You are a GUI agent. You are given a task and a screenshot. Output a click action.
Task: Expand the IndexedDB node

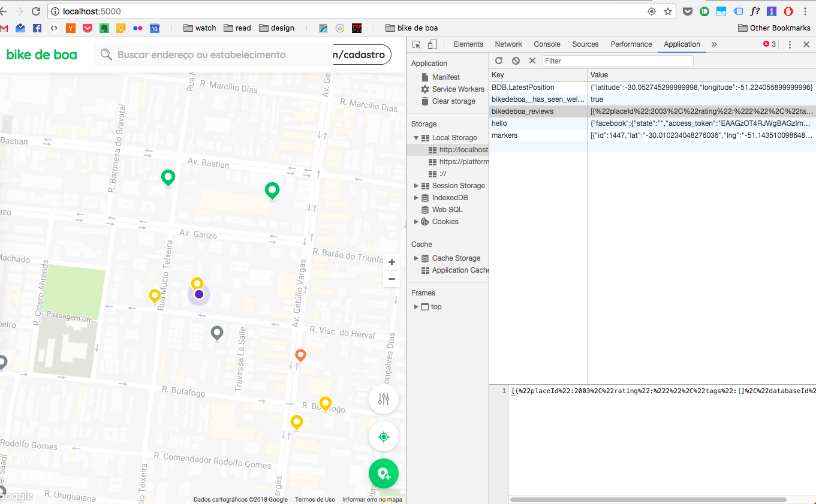tap(416, 198)
